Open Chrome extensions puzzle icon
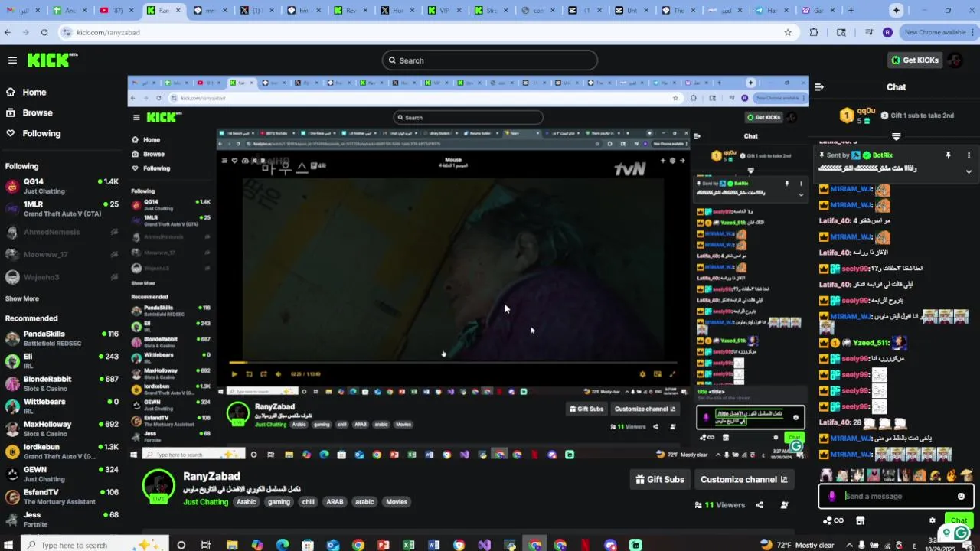Image resolution: width=980 pixels, height=551 pixels. pos(814,32)
